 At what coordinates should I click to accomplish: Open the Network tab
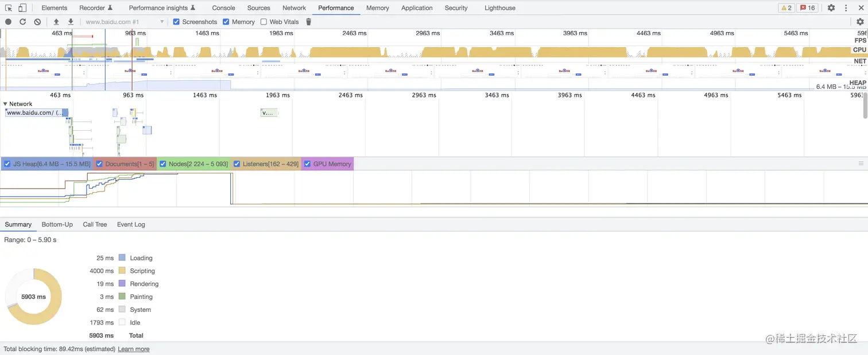(x=294, y=8)
